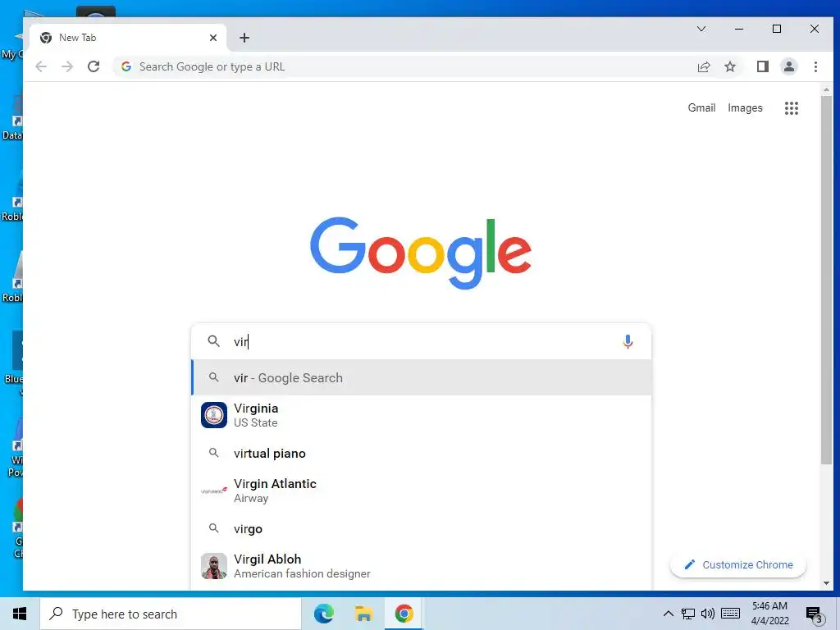The width and height of the screenshot is (840, 630).
Task: Open Chrome's three-dot menu
Action: tap(815, 67)
